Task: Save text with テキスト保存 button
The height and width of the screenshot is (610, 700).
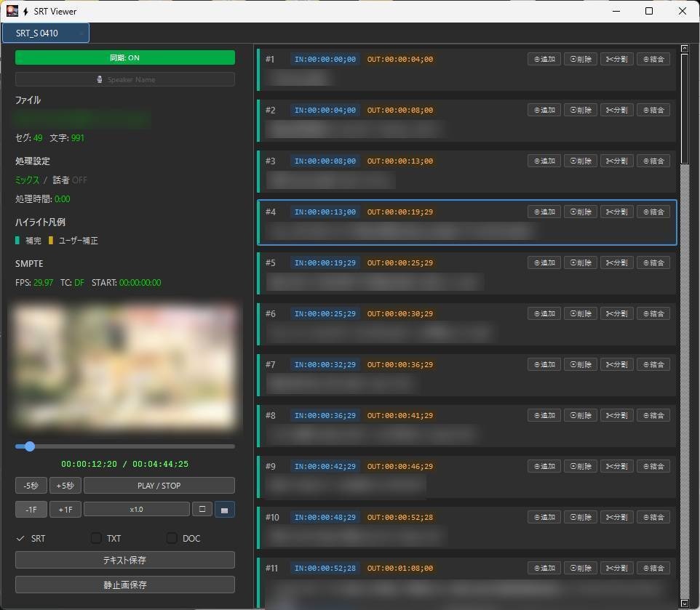Action: coord(125,560)
